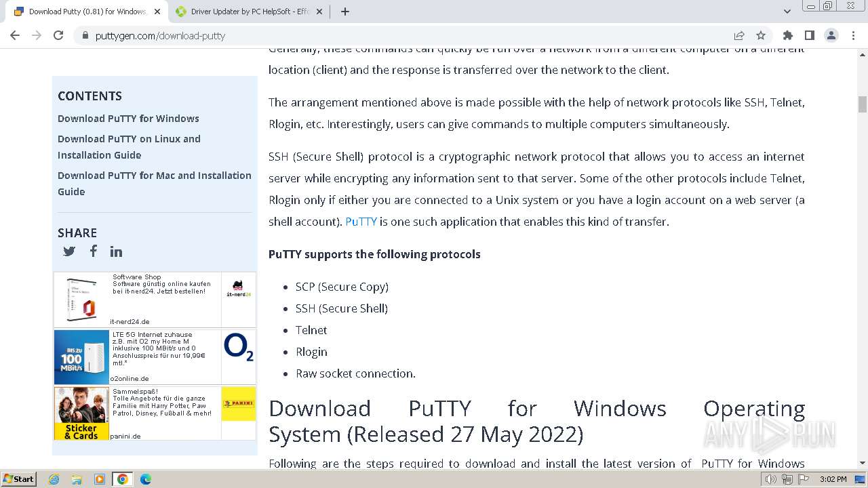Close the Download Putty tab
The width and height of the screenshot is (868, 488).
click(x=157, y=12)
